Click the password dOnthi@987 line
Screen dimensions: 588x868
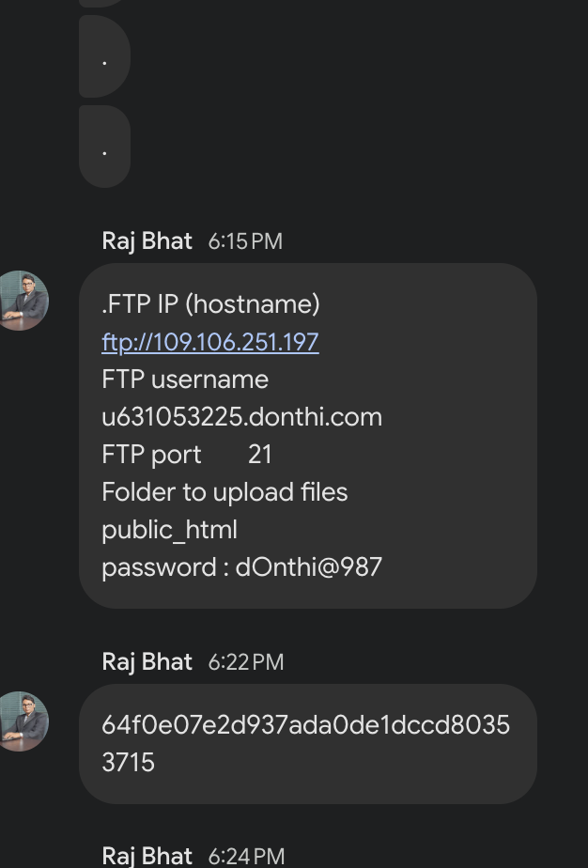(241, 567)
